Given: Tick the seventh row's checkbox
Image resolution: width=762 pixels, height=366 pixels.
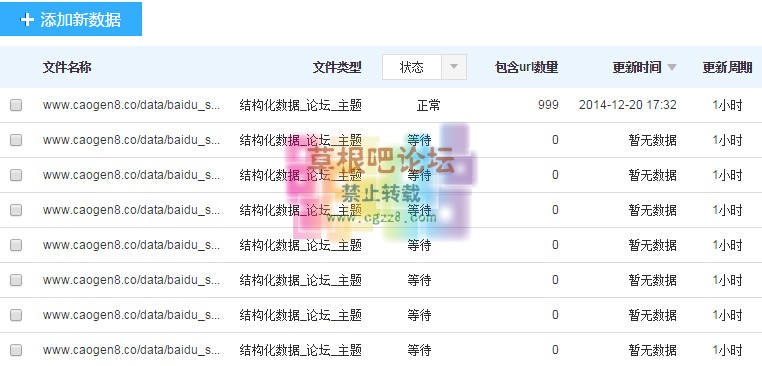Looking at the screenshot, I should (16, 315).
